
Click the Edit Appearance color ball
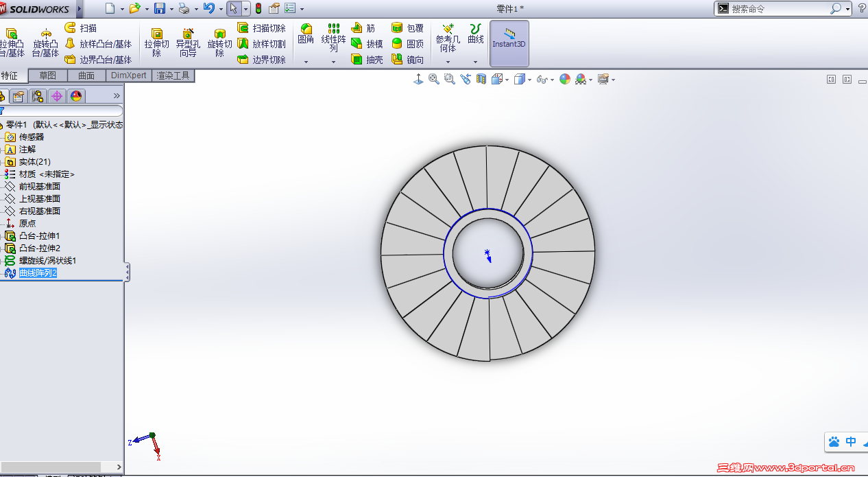565,79
